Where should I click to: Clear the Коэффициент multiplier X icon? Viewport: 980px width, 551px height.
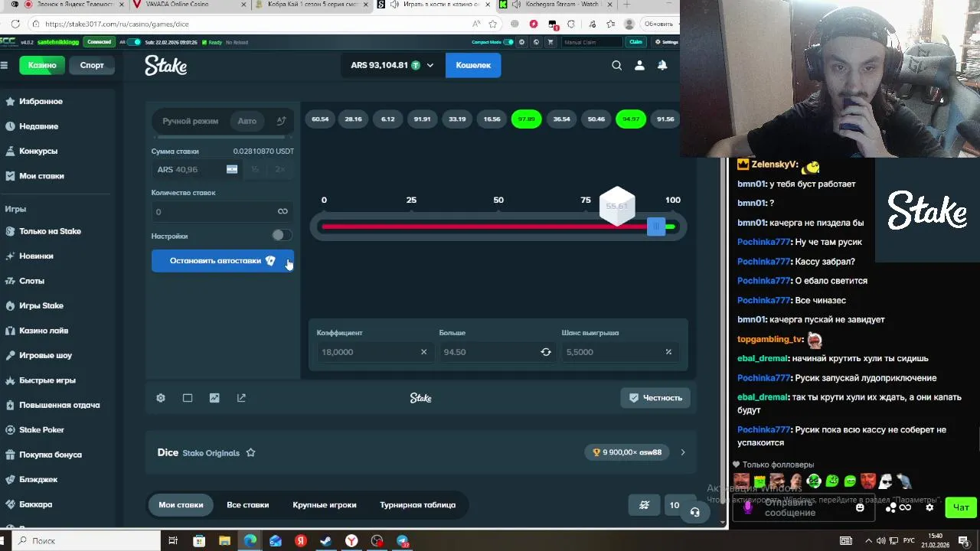point(423,352)
